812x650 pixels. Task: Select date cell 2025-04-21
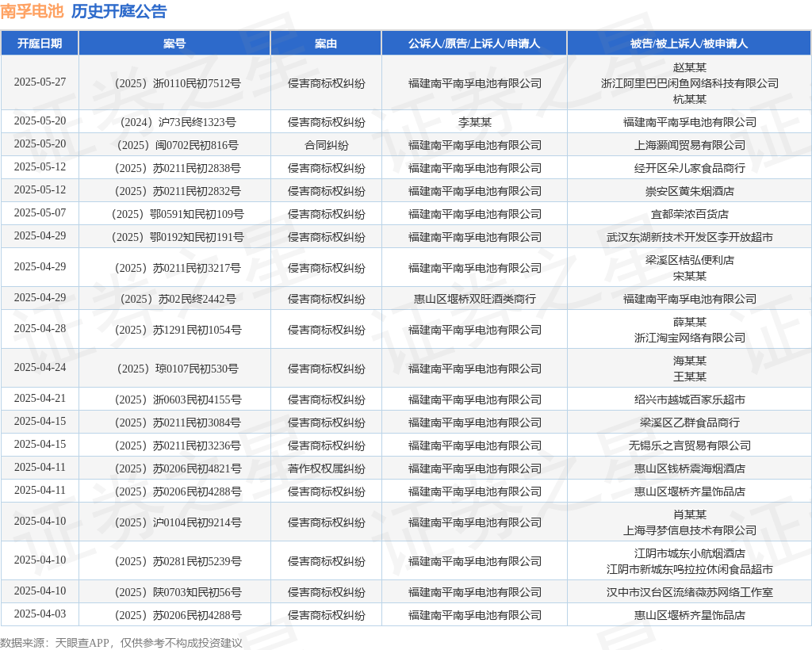(40, 399)
